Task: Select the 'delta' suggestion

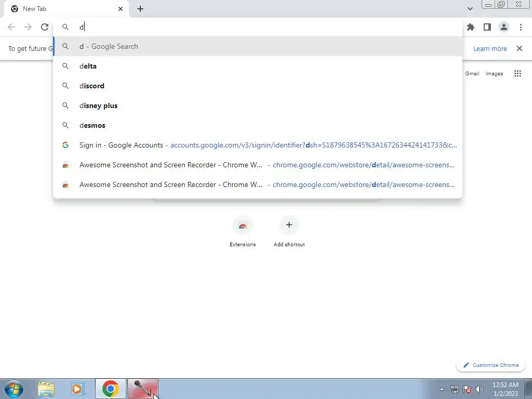Action: point(258,66)
